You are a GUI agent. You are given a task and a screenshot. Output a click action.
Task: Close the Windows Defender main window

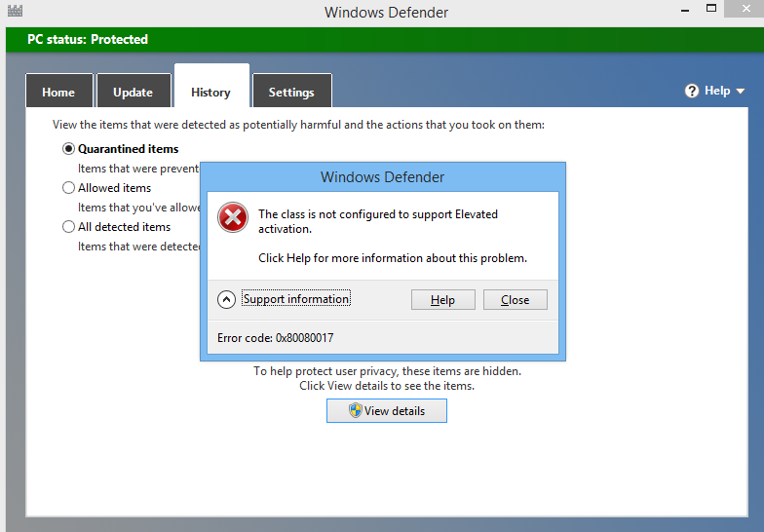pos(745,9)
